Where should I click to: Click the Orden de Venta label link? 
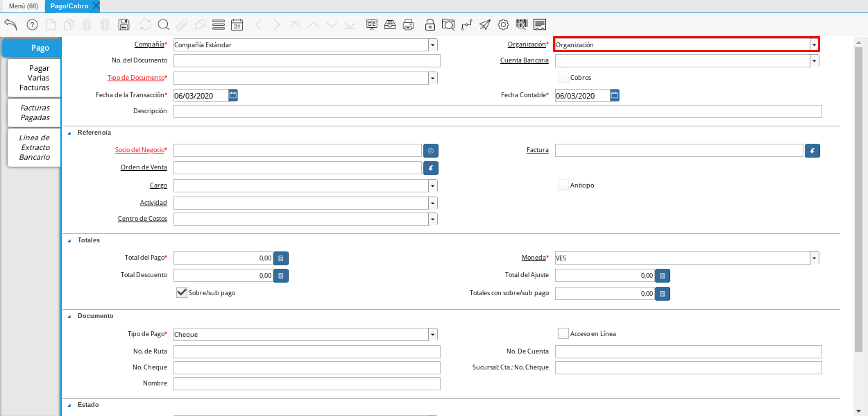[x=144, y=167]
